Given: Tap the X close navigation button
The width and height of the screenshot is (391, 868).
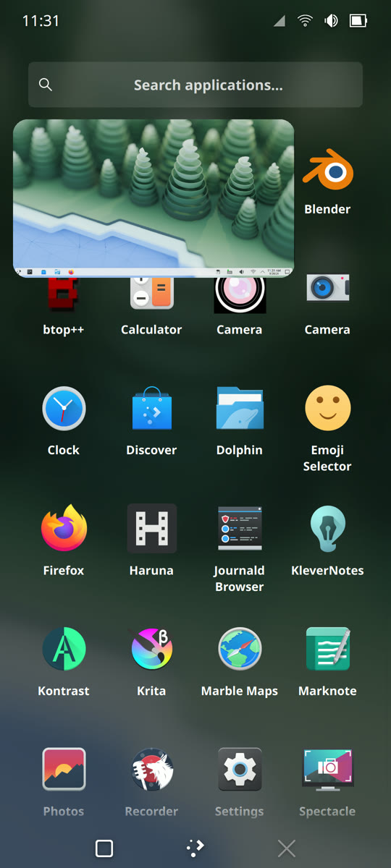Looking at the screenshot, I should point(287,848).
